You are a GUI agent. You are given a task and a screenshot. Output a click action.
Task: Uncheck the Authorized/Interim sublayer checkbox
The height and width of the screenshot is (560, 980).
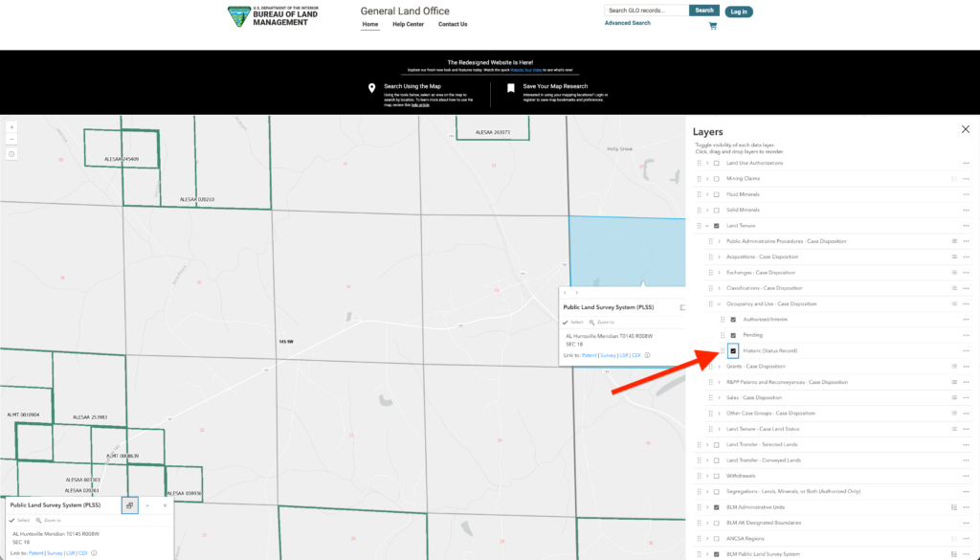[733, 320]
